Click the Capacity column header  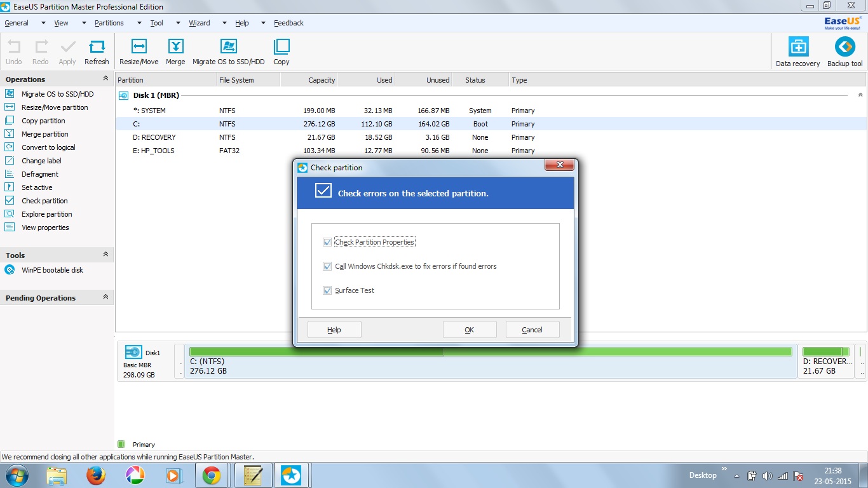[308, 80]
